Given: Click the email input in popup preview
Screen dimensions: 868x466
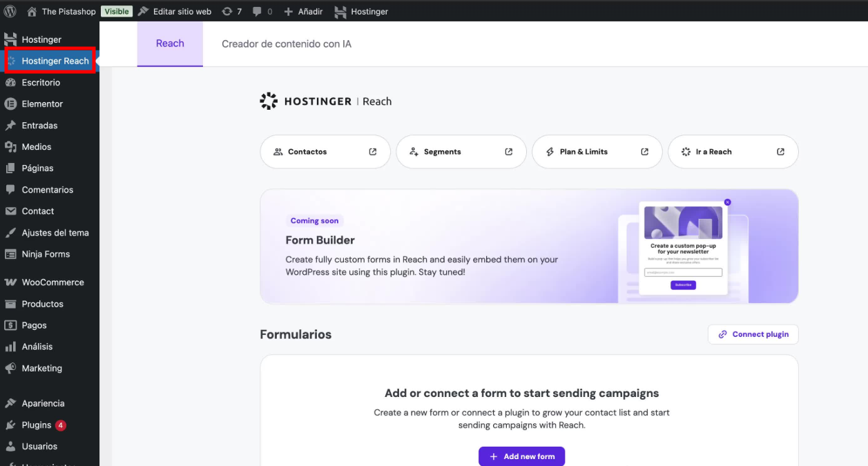Looking at the screenshot, I should point(683,273).
